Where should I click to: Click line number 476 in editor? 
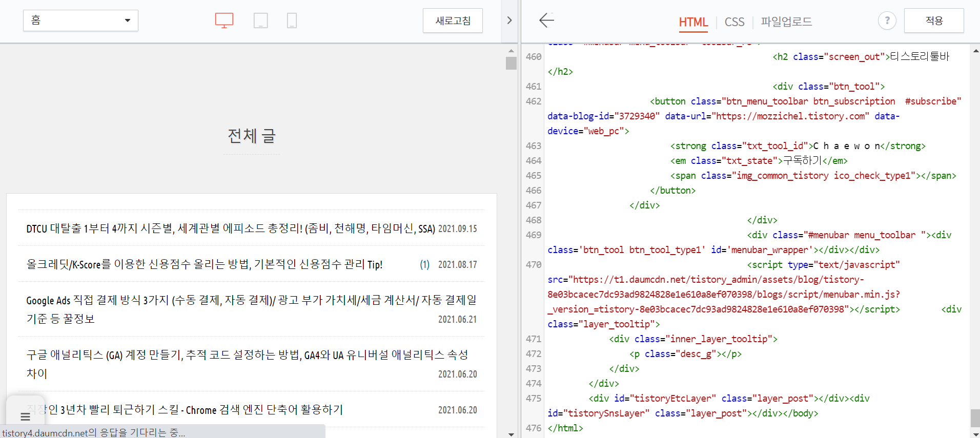click(534, 428)
